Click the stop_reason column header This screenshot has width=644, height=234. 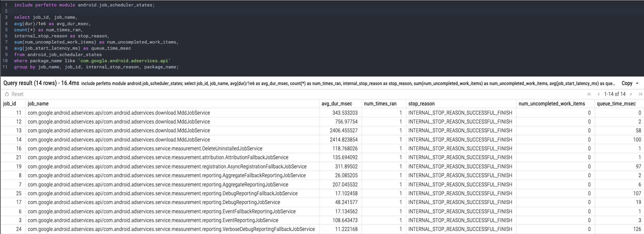(421, 104)
